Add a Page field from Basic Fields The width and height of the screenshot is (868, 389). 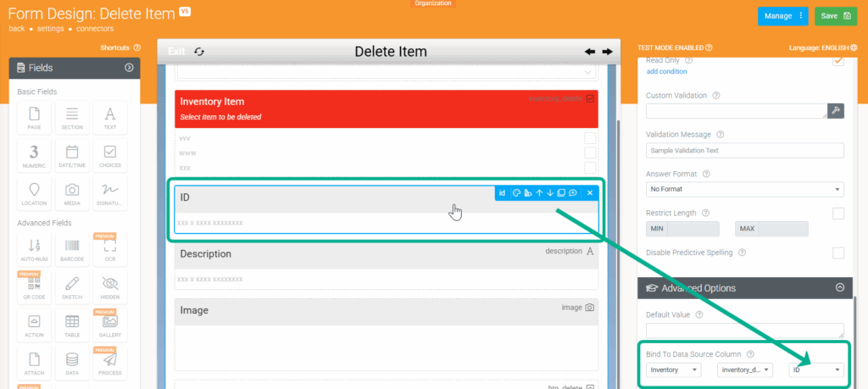(34, 119)
